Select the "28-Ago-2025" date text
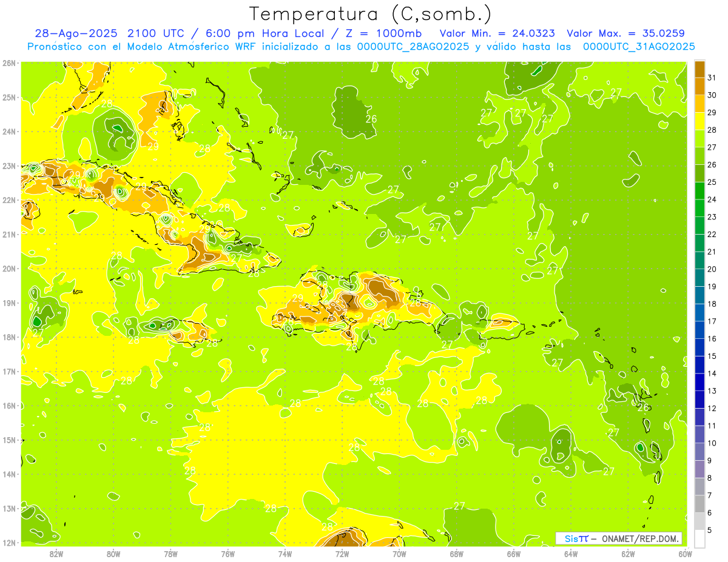Image resolution: width=728 pixels, height=562 pixels. pyautogui.click(x=76, y=34)
